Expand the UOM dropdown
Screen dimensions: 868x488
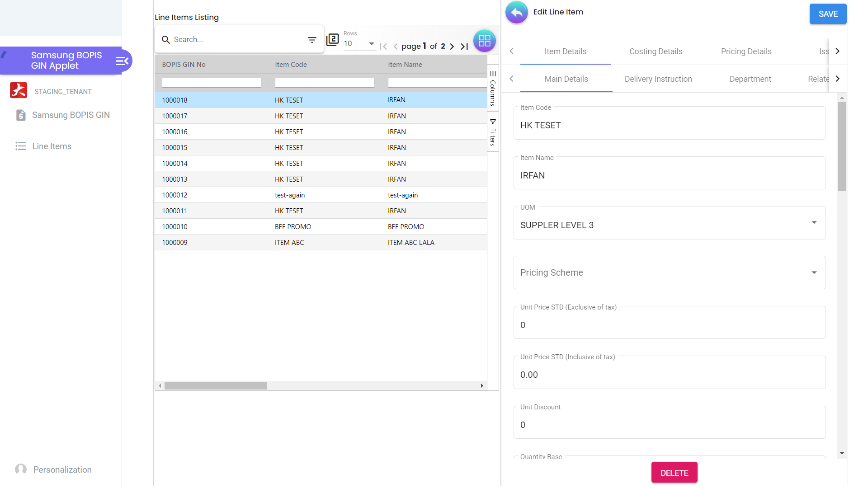[x=814, y=223]
